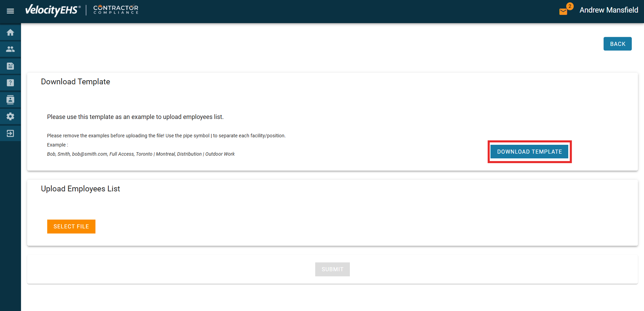Open settings via the gear icon
The width and height of the screenshot is (644, 311).
[x=10, y=116]
